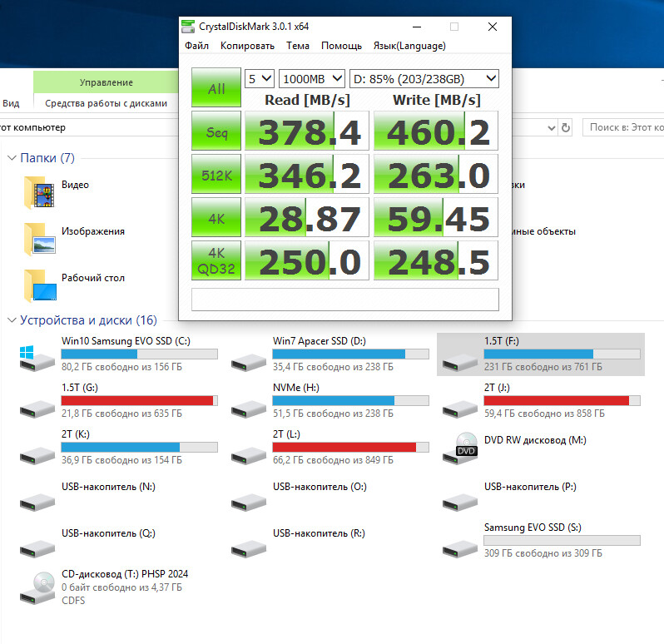Image resolution: width=664 pixels, height=644 pixels.
Task: Open the Тема menu
Action: [298, 46]
